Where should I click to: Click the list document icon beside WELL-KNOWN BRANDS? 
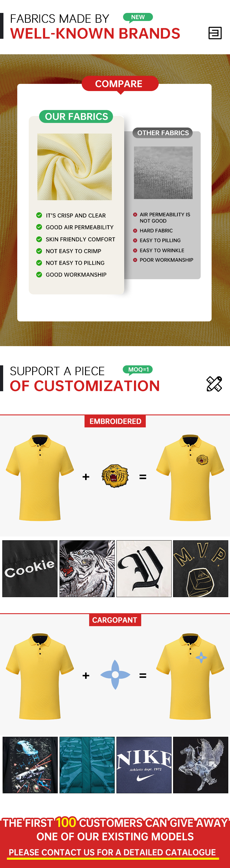pos(215,33)
